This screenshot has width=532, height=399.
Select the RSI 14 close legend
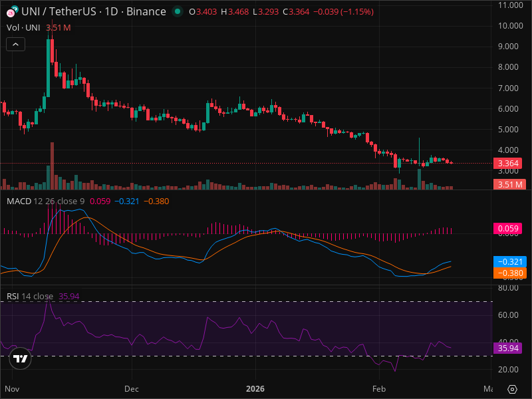point(30,296)
